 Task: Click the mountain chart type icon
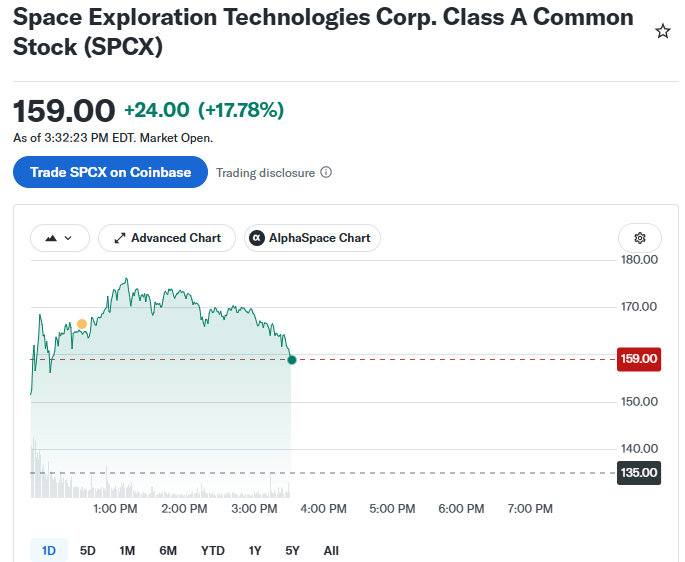tap(51, 238)
